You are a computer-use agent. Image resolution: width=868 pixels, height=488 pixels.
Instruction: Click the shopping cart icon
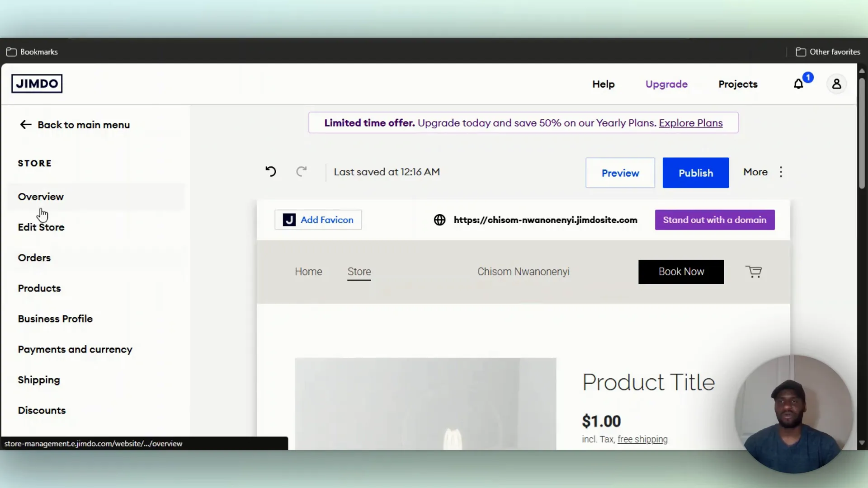click(x=754, y=272)
